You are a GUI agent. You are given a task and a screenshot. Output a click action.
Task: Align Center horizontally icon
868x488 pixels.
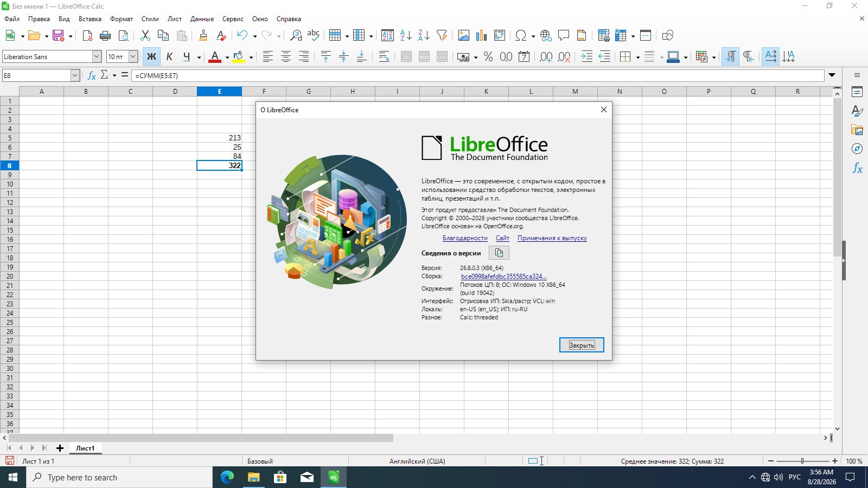pos(286,57)
